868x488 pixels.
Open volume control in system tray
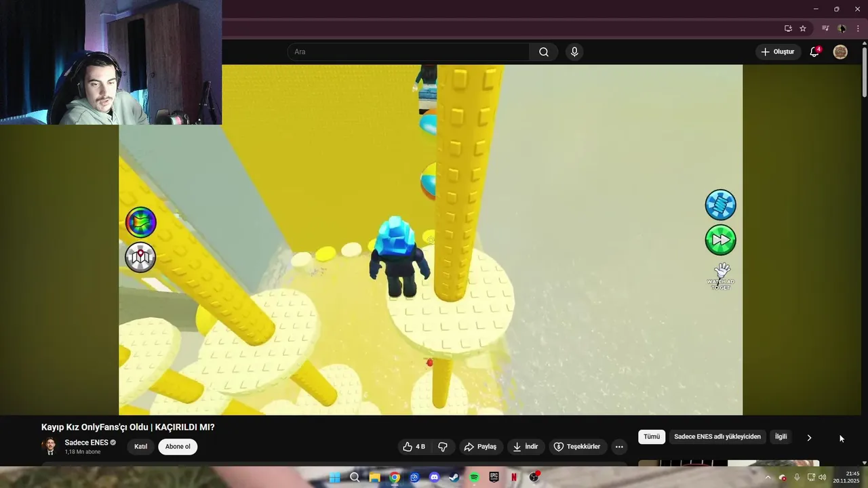coord(823,477)
